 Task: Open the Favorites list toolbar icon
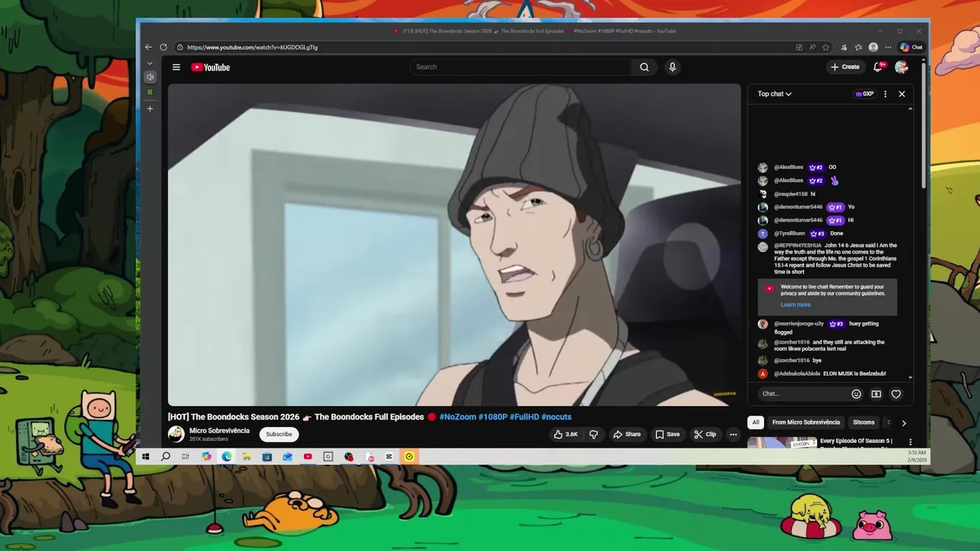[x=858, y=47]
